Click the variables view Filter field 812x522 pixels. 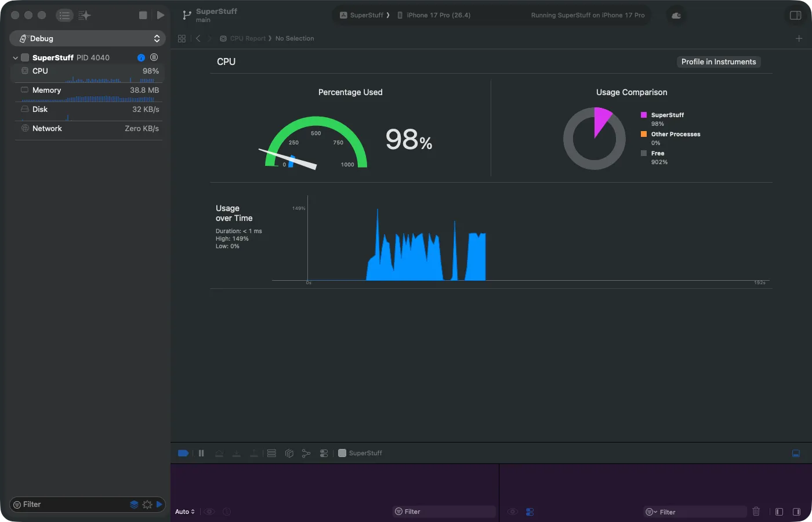click(444, 512)
